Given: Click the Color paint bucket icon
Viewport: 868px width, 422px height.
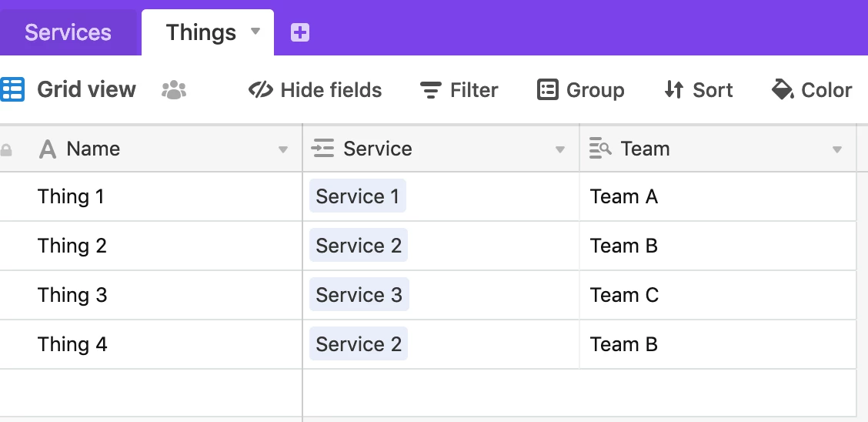Looking at the screenshot, I should pyautogui.click(x=782, y=89).
